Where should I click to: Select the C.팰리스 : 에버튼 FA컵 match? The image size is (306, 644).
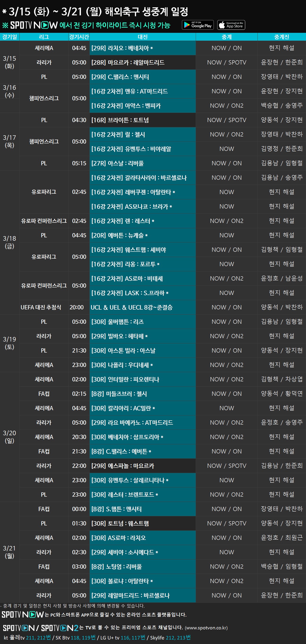pyautogui.click(x=143, y=452)
